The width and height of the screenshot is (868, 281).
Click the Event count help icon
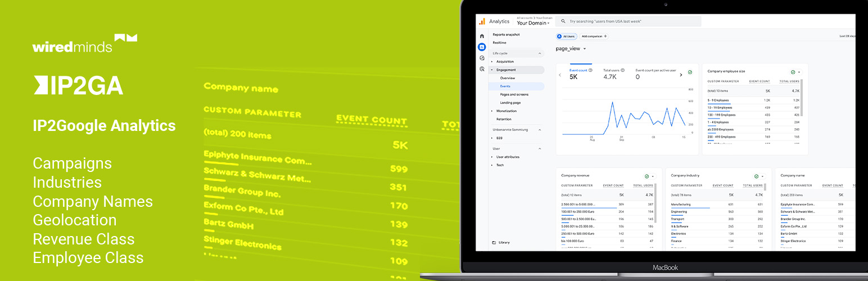click(590, 70)
